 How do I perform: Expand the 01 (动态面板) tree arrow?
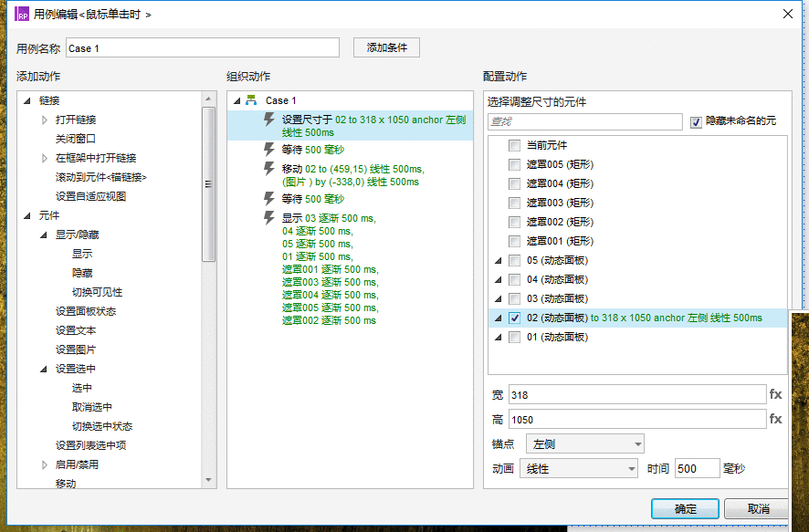coord(498,338)
